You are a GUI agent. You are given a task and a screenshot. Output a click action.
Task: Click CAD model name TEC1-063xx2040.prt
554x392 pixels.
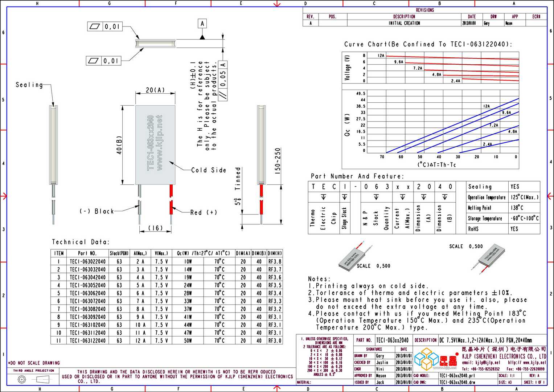point(457,376)
